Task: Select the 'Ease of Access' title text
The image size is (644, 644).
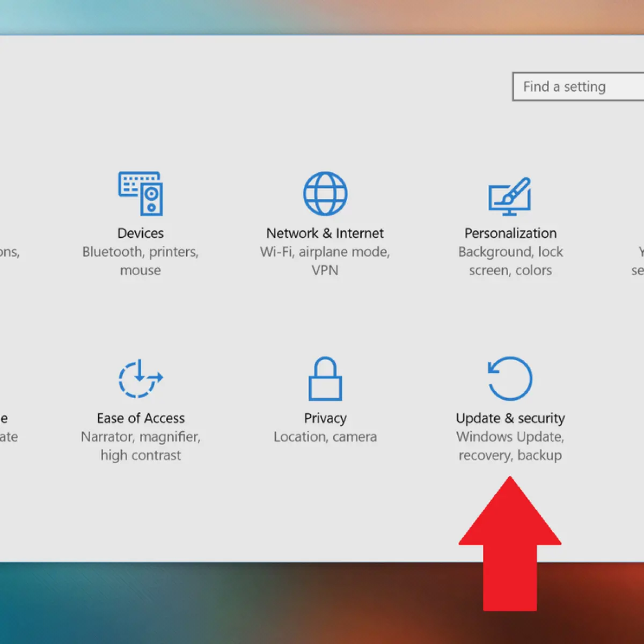Action: (141, 418)
